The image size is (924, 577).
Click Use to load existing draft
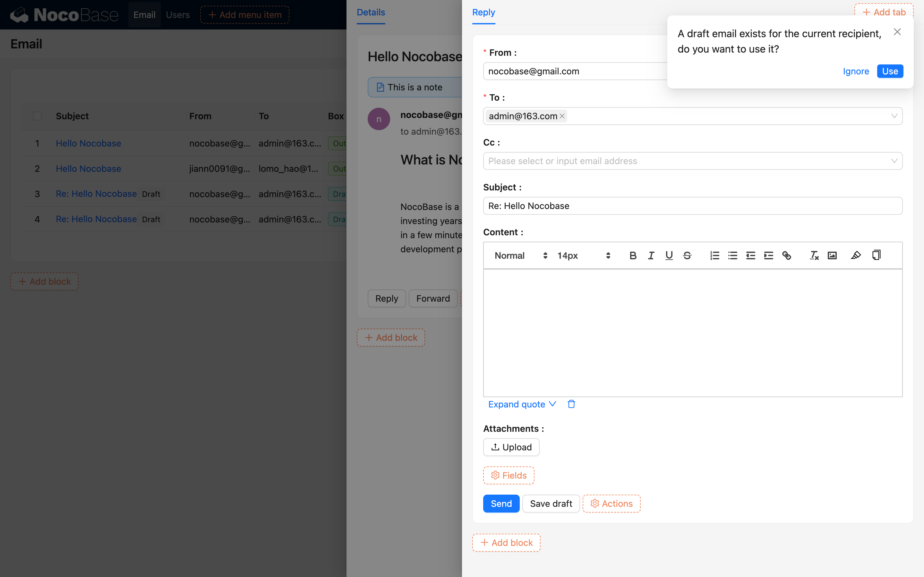tap(890, 71)
